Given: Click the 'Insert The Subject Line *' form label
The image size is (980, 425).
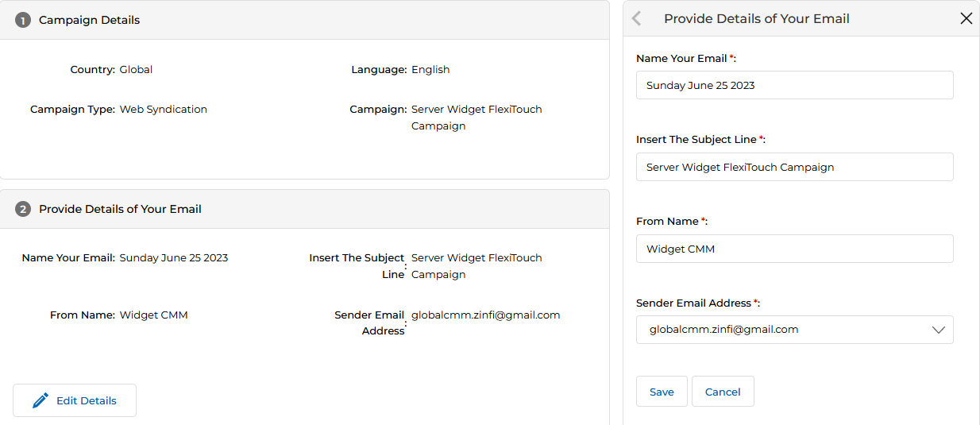Looking at the screenshot, I should 700,139.
